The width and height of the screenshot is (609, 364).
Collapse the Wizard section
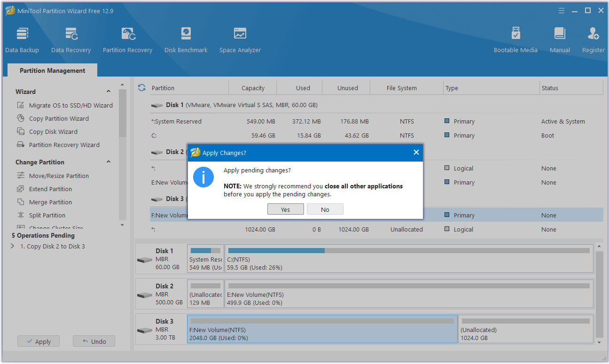point(109,92)
